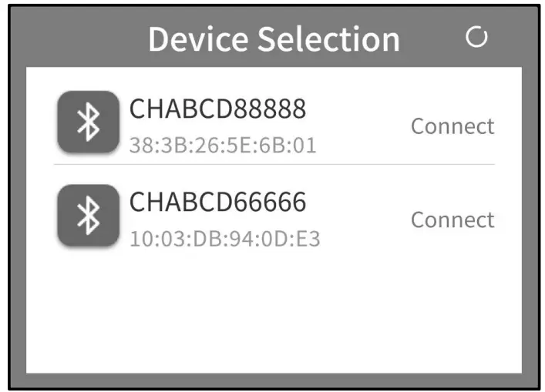Click the divider line between devices
The image size is (545, 392).
point(274,165)
